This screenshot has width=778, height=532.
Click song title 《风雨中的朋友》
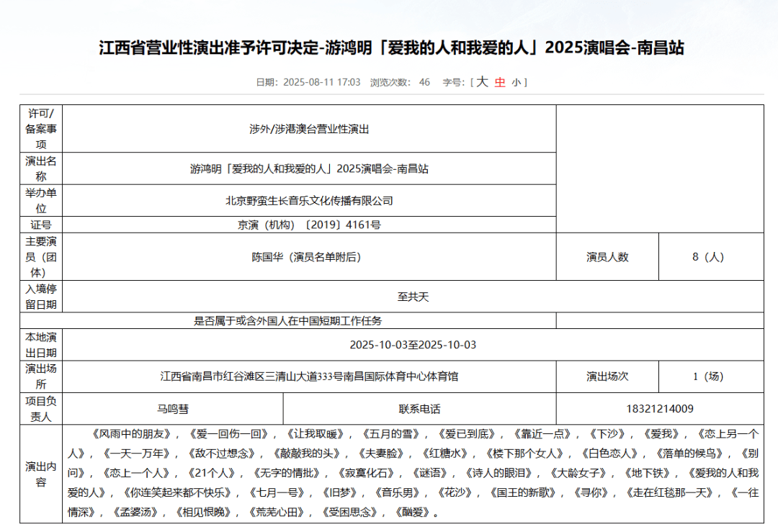click(132, 434)
